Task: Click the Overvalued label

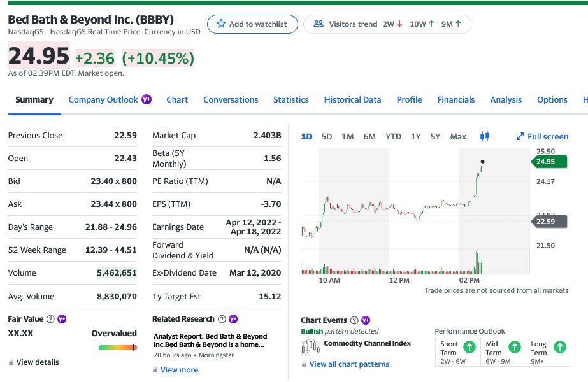Action: (114, 333)
